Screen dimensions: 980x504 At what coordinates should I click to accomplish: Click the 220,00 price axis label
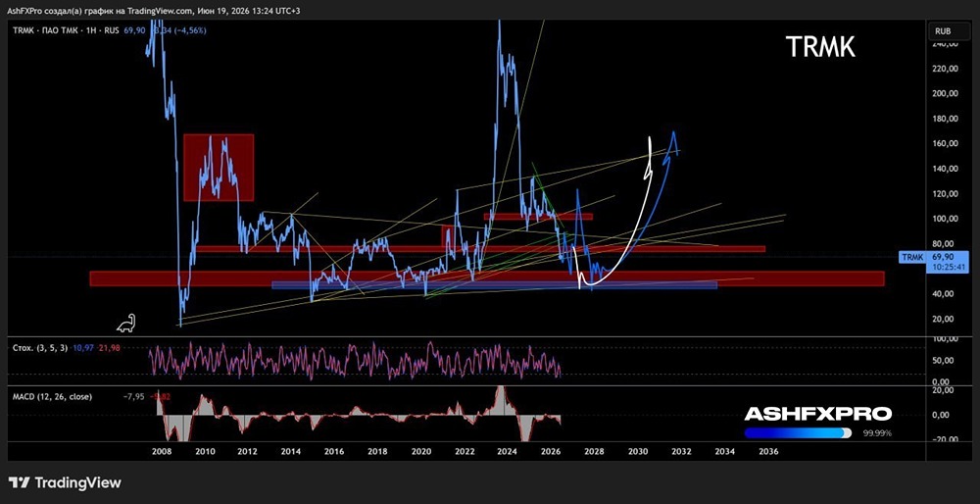click(x=944, y=70)
